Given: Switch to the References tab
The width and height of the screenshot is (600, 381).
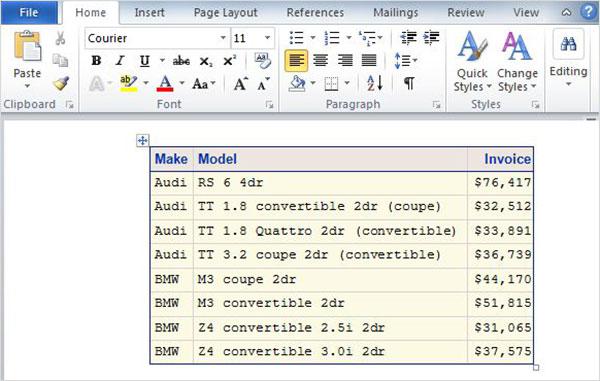Looking at the screenshot, I should (x=315, y=13).
